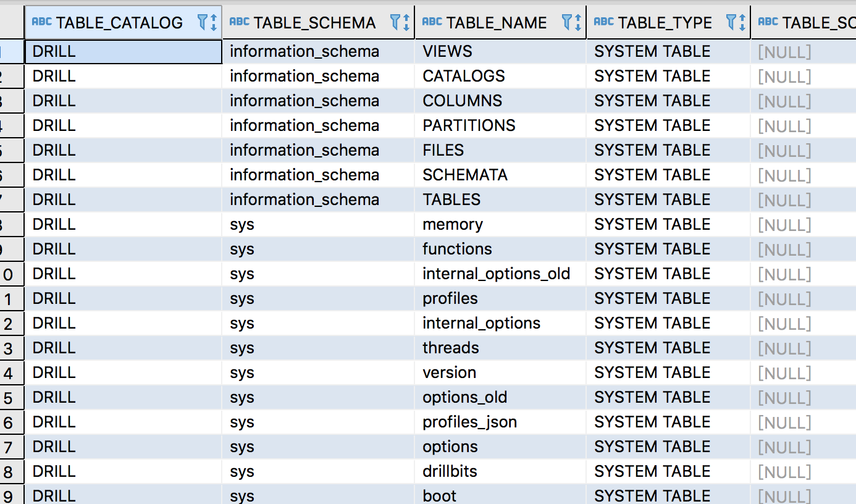Screen dimensions: 856x504
Task: Select the memory cell
Action: click(x=501, y=224)
